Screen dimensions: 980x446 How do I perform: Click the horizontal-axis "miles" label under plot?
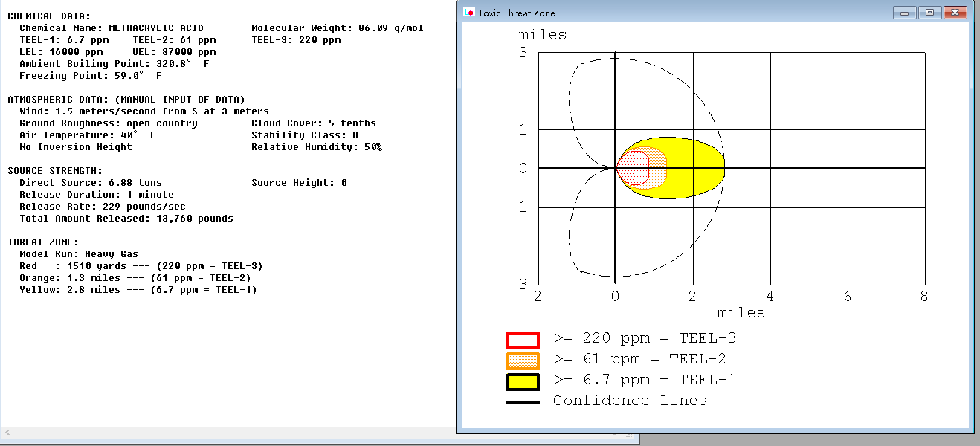point(741,313)
